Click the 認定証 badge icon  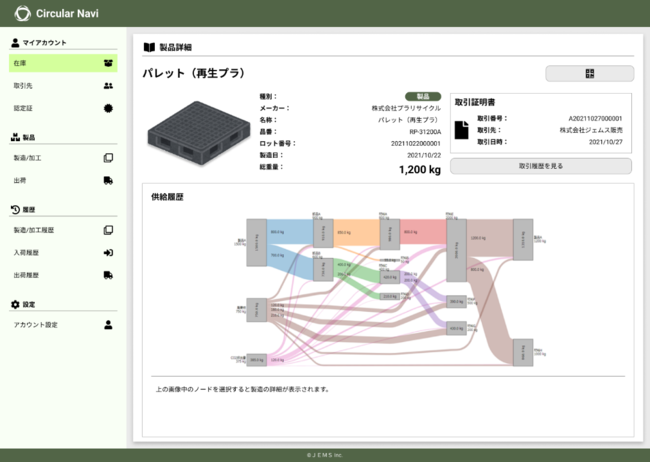click(108, 108)
